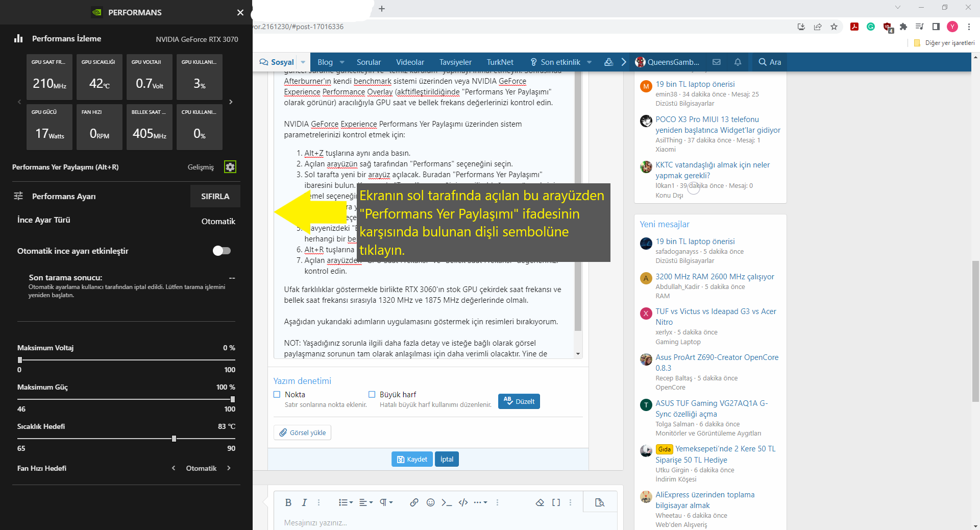Toggle italic in reply editor

[304, 502]
